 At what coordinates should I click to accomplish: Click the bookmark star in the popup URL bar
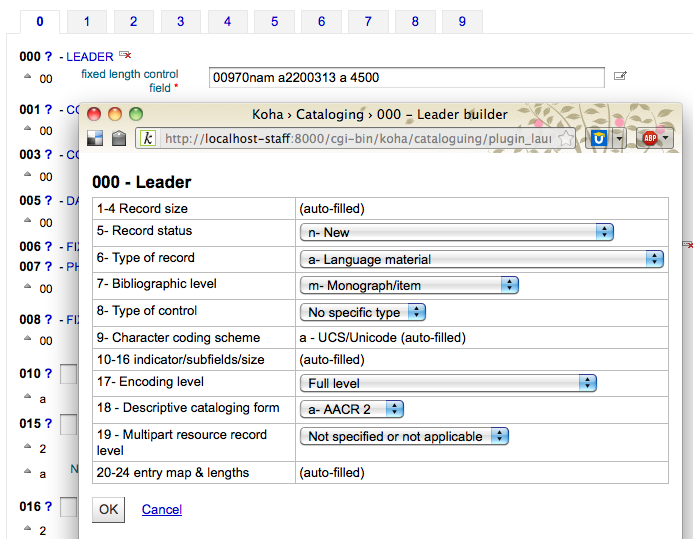click(x=565, y=139)
